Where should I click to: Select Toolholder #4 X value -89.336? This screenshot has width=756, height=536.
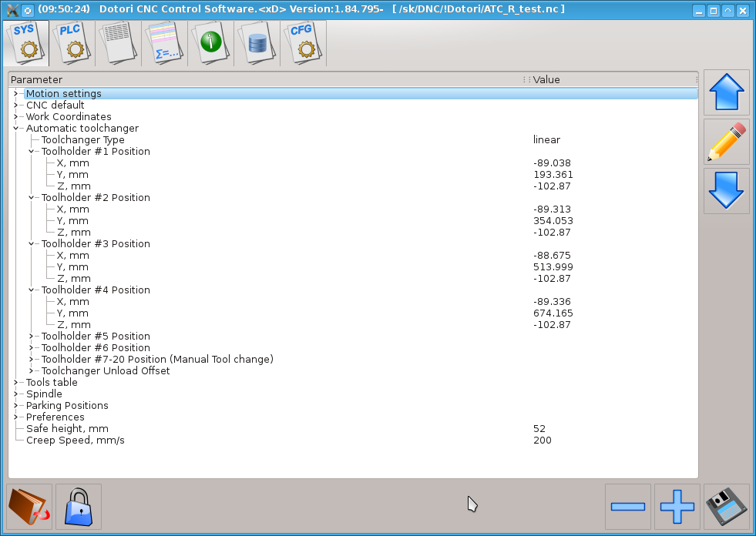(552, 302)
